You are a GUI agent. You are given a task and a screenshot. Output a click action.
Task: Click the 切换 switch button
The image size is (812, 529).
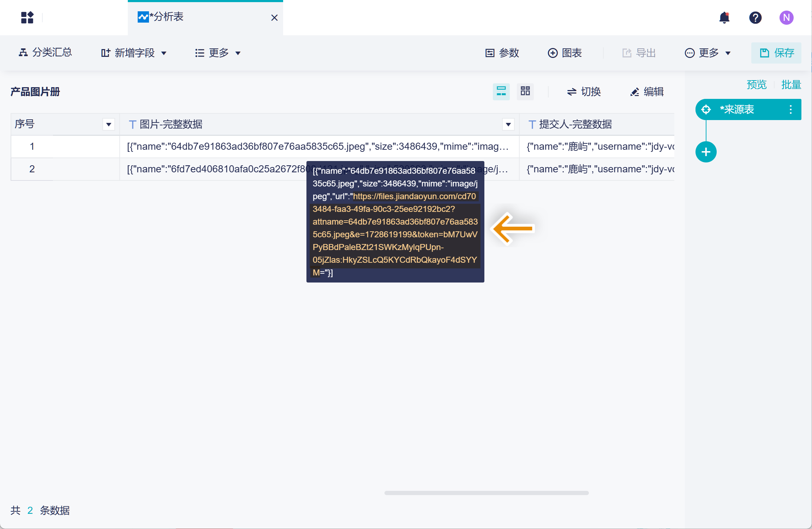tap(584, 92)
